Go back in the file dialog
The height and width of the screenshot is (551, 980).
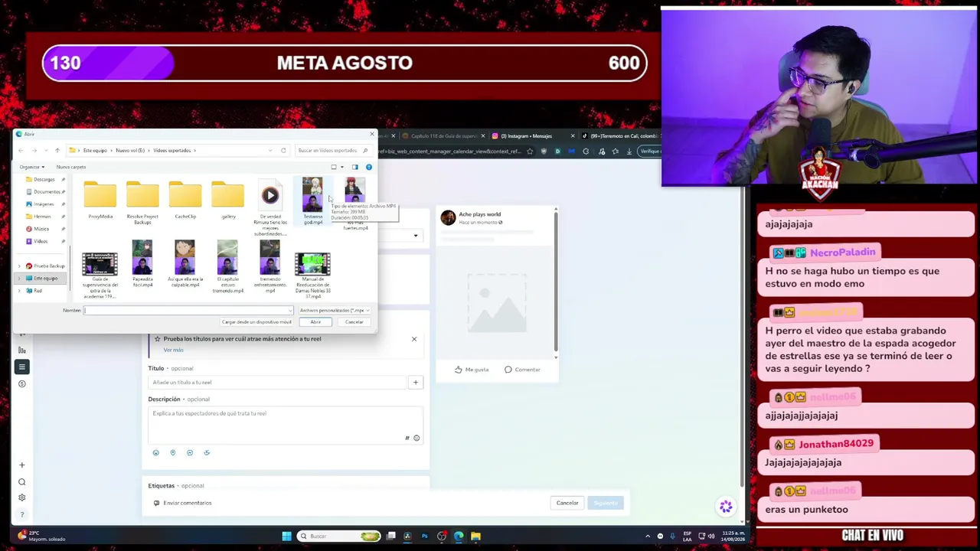tap(21, 150)
